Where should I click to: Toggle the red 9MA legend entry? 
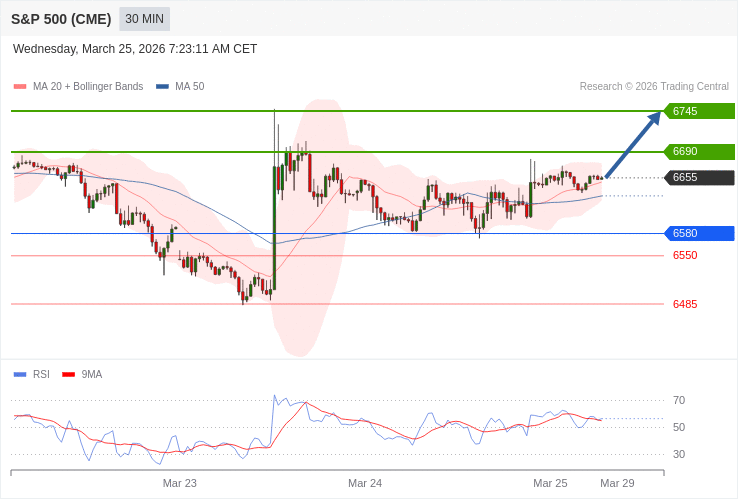[x=82, y=375]
